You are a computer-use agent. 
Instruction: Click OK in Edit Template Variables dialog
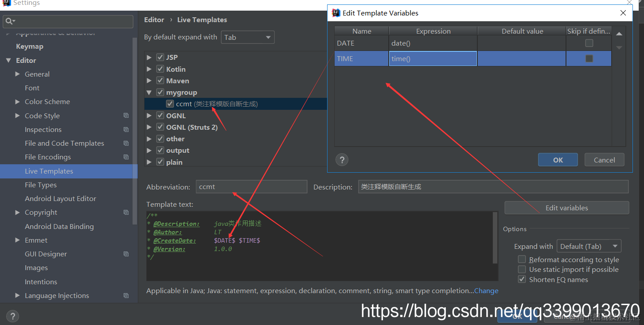pyautogui.click(x=558, y=160)
